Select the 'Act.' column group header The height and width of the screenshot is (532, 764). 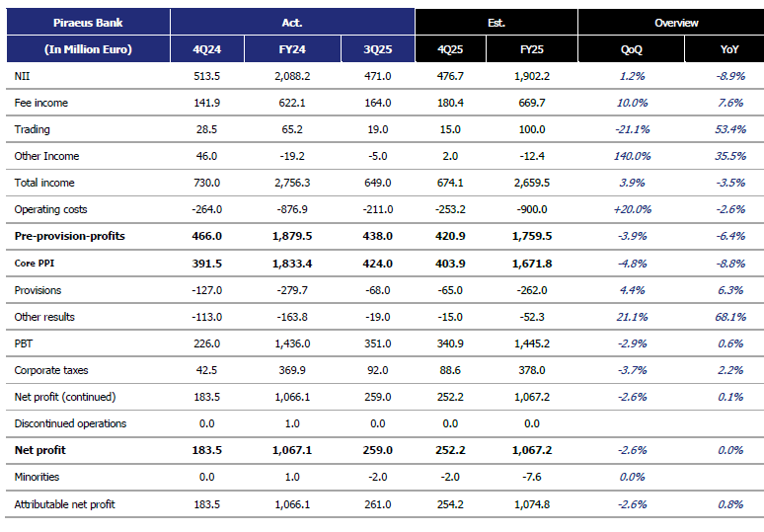[x=292, y=22]
